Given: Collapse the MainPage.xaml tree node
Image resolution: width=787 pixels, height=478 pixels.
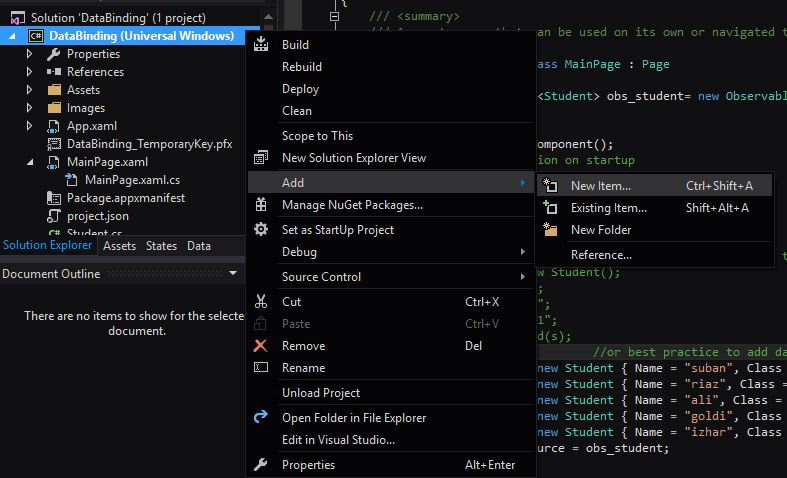Looking at the screenshot, I should [x=31, y=162].
